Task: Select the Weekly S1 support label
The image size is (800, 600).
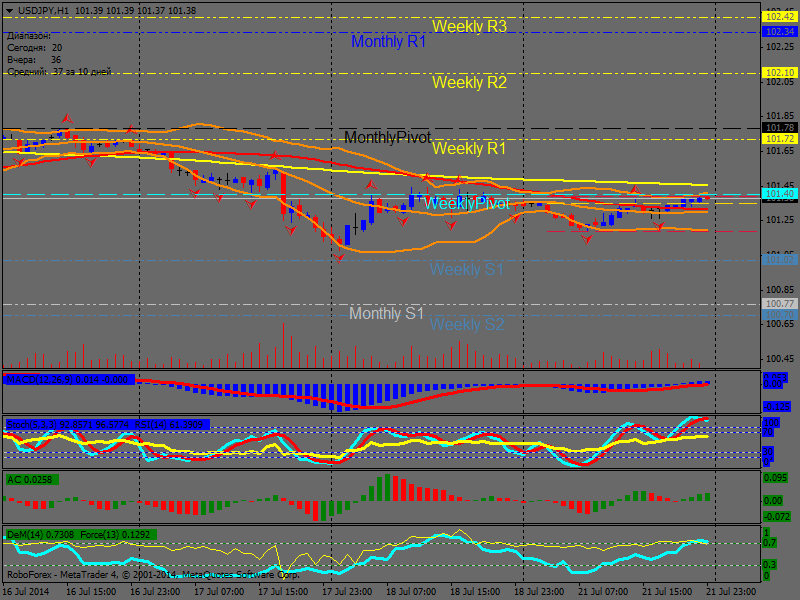Action: [466, 270]
